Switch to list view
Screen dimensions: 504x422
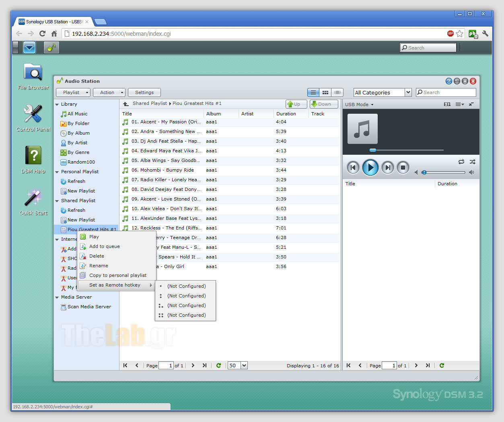313,92
